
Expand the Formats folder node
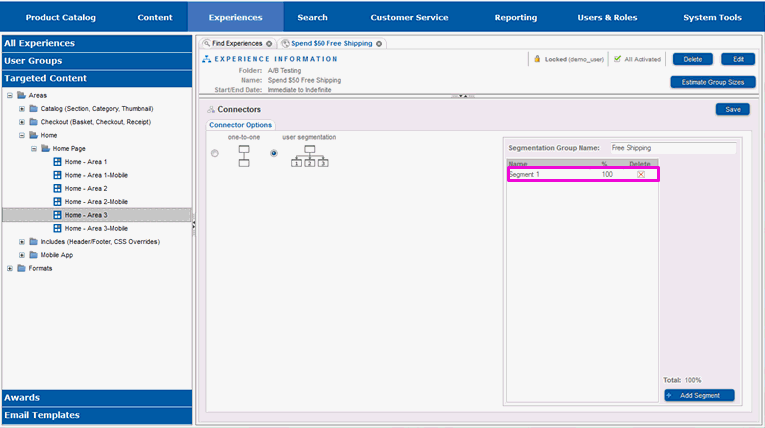pyautogui.click(x=10, y=268)
